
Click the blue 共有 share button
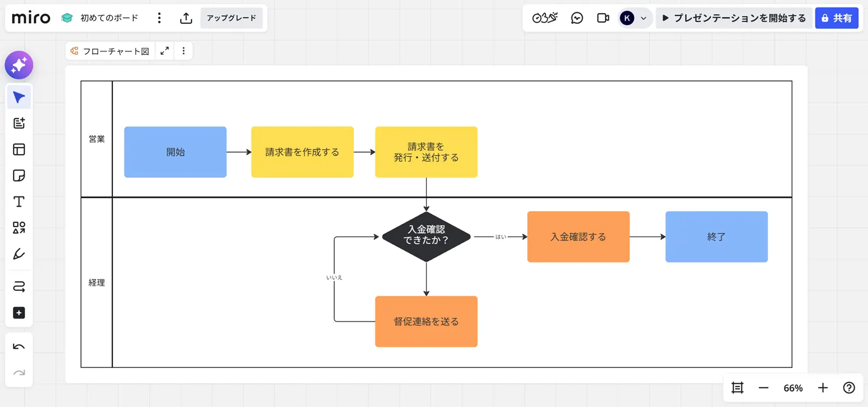coord(837,18)
